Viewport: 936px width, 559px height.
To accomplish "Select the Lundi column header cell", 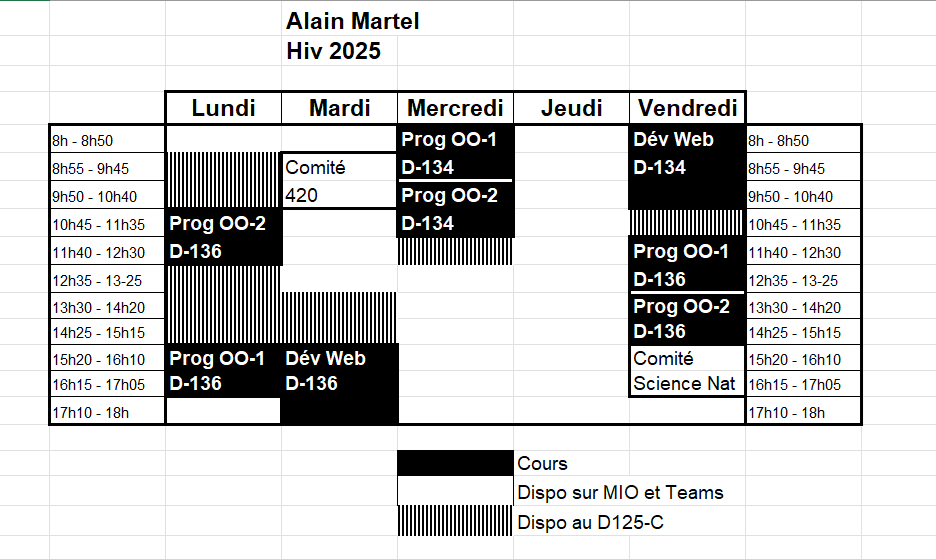I will click(x=223, y=108).
